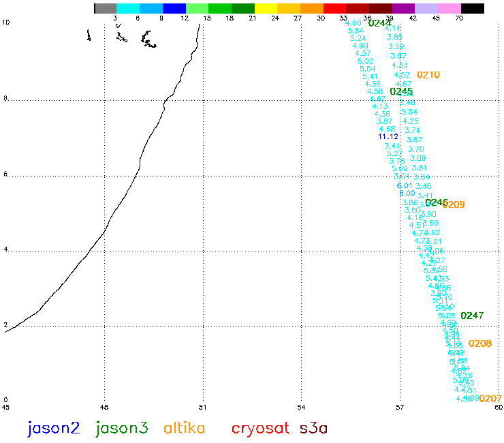Click the light green 12-15 colorbar segment
The height and width of the screenshot is (443, 504).
[197, 9]
